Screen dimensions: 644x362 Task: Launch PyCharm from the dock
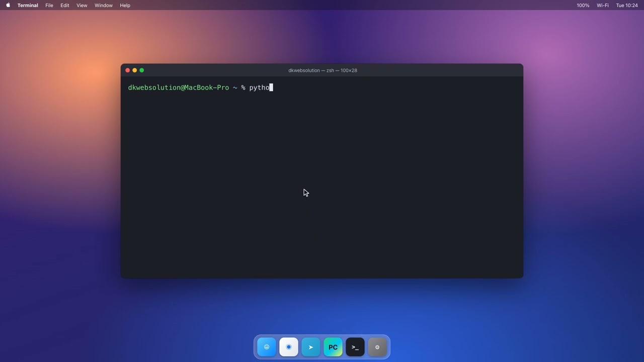click(333, 347)
